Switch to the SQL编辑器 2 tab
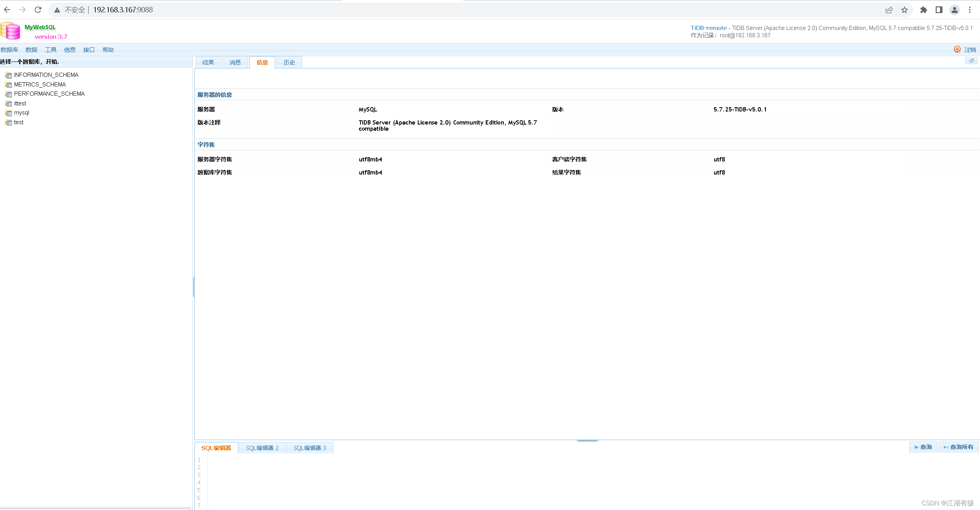The image size is (980, 510). coord(262,447)
